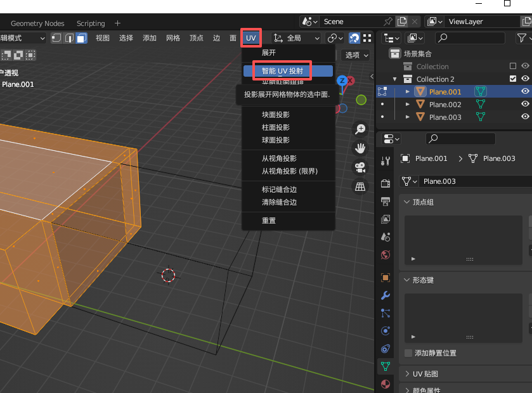The height and width of the screenshot is (393, 532).
Task: Open the Material properties tab icon
Action: pyautogui.click(x=386, y=384)
